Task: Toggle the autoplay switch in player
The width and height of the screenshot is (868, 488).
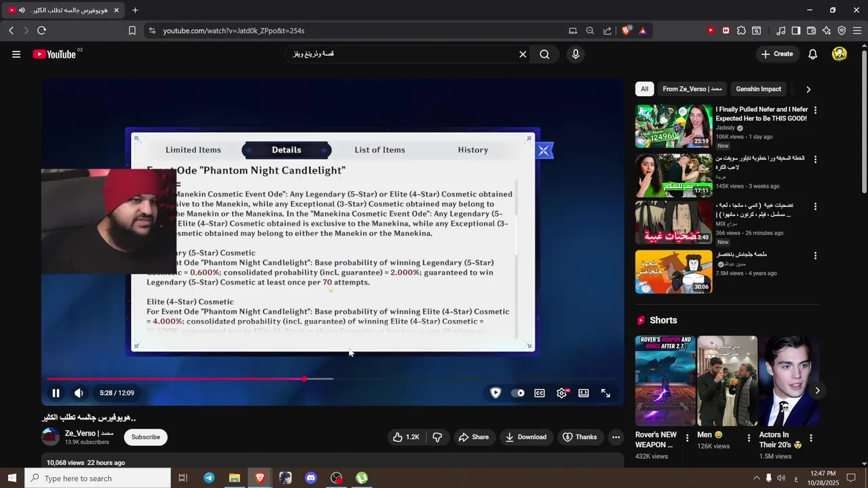Action: click(517, 393)
